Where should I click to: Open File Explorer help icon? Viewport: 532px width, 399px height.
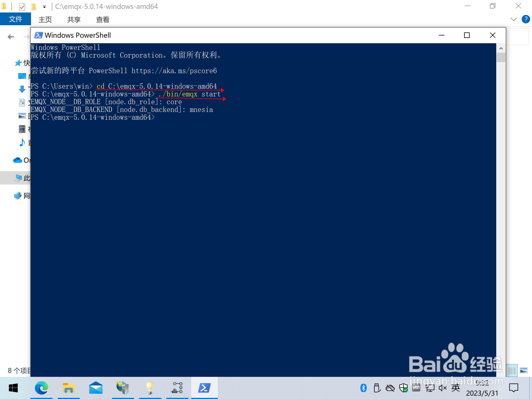pyautogui.click(x=526, y=19)
